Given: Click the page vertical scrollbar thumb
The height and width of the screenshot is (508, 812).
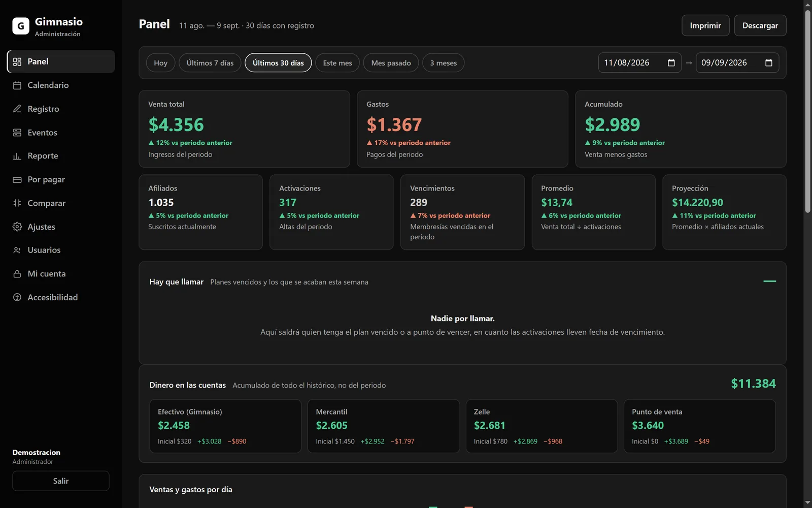Looking at the screenshot, I should (x=807, y=111).
